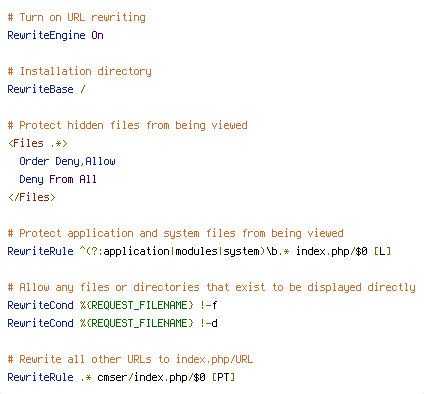
Task: Click the 'RewriteBase' directive
Action: [40, 89]
